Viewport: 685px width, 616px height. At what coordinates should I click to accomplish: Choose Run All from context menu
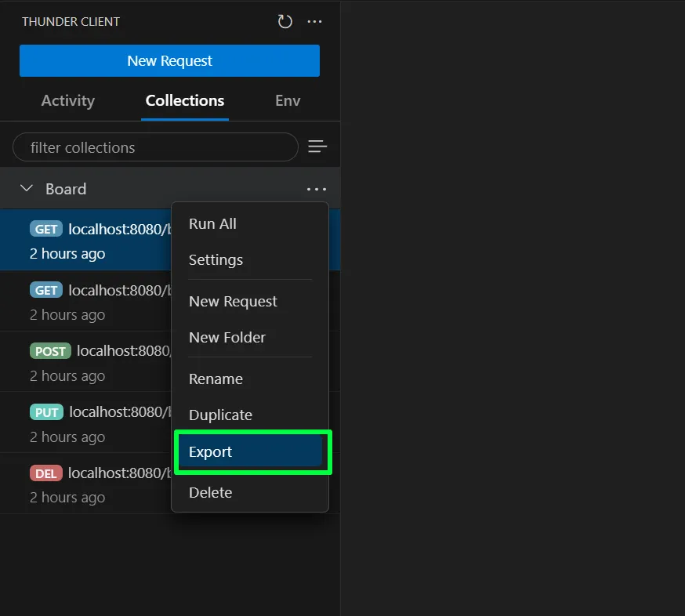coord(212,223)
